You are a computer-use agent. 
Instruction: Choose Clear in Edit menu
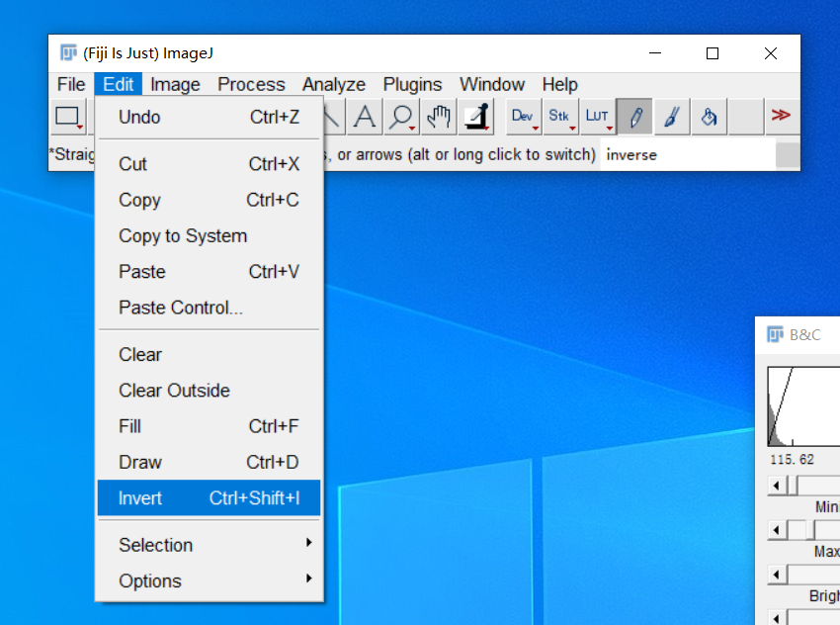click(209, 354)
